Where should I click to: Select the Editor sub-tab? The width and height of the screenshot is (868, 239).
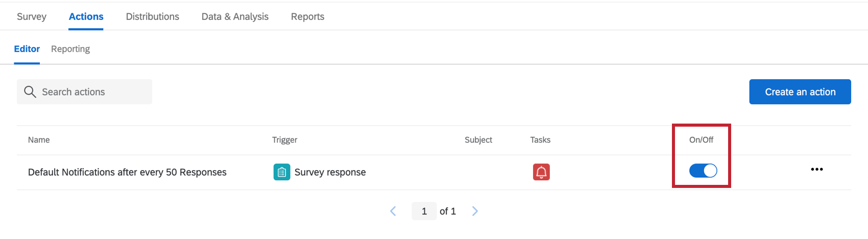pyautogui.click(x=27, y=49)
